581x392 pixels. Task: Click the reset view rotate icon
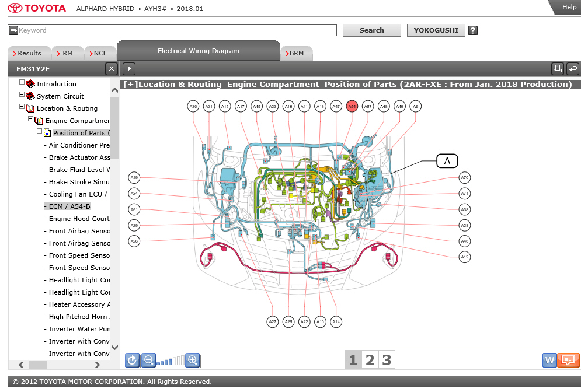click(133, 360)
